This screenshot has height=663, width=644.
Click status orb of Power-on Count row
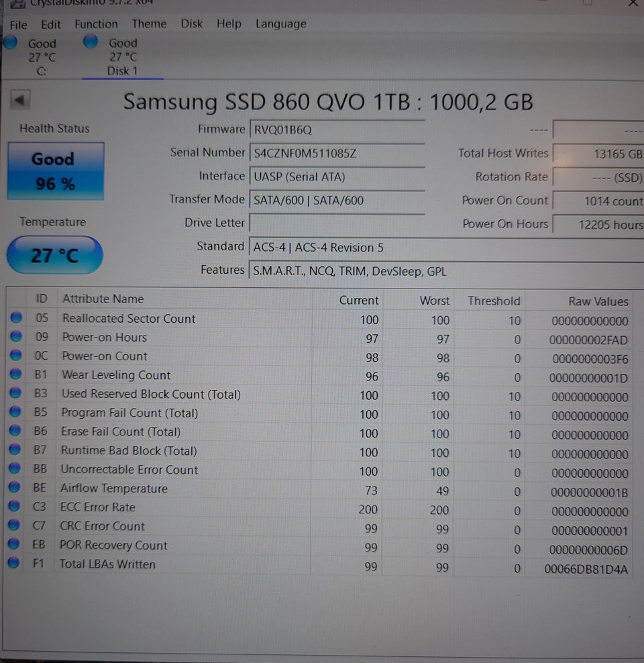pyautogui.click(x=16, y=355)
